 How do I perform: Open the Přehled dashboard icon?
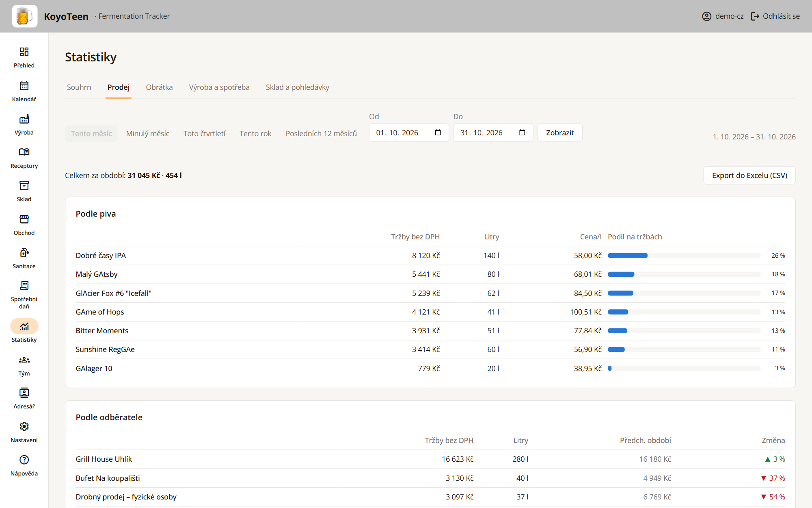[24, 52]
